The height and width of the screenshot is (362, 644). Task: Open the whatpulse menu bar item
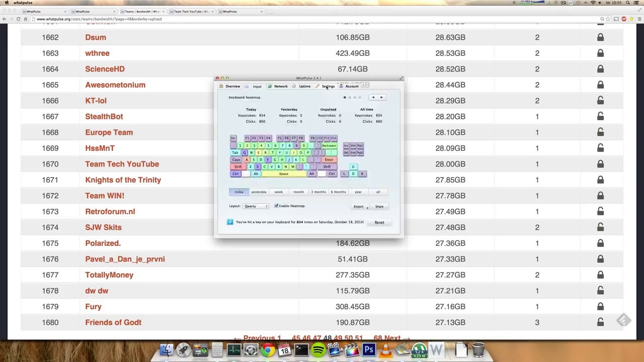(23, 3)
